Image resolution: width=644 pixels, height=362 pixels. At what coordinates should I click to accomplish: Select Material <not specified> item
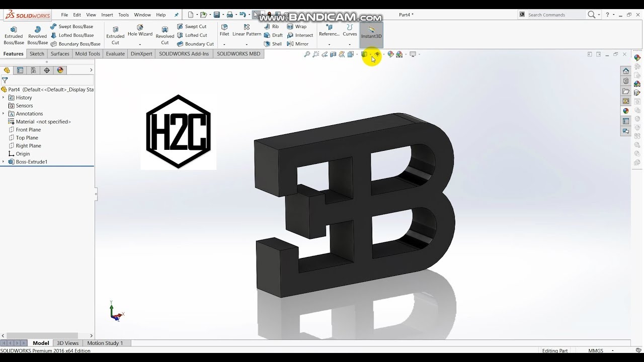coord(40,122)
